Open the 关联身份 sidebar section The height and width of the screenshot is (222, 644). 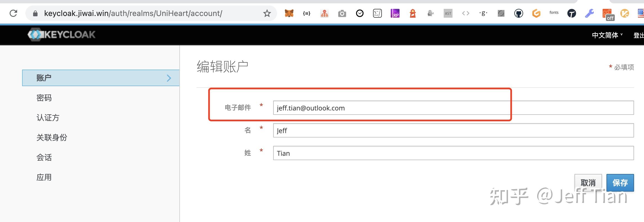tap(52, 138)
